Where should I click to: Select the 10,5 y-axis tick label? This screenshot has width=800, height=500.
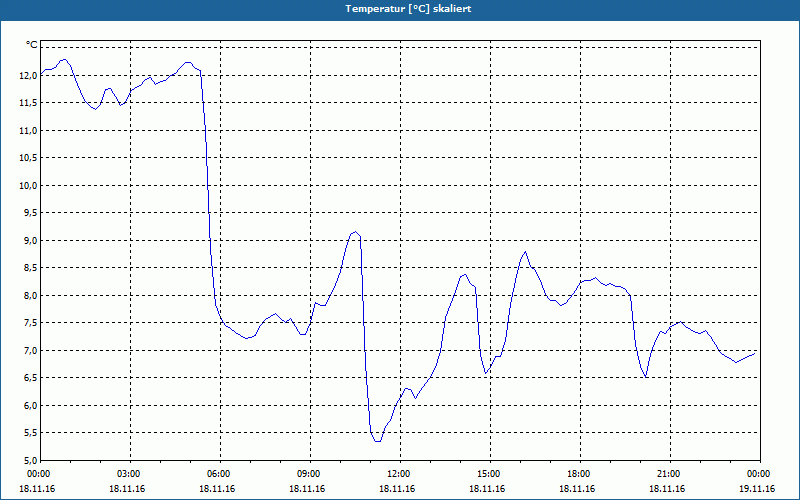tap(28, 158)
